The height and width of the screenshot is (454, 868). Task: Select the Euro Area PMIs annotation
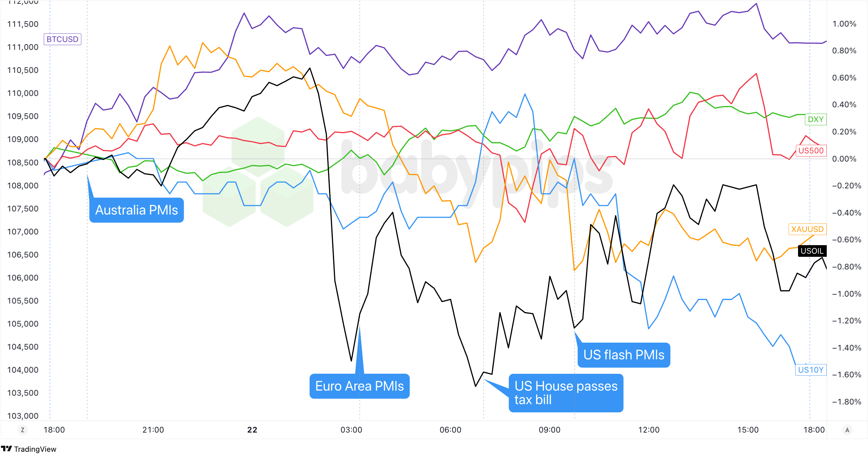(359, 386)
